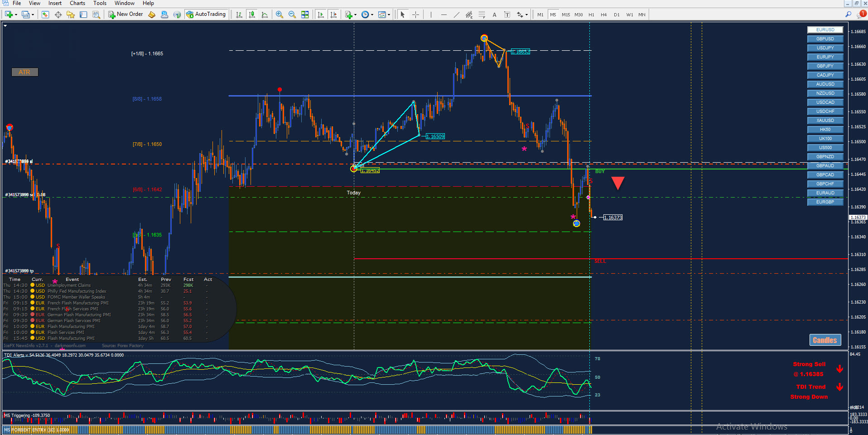The width and height of the screenshot is (868, 435).
Task: Switch the chart symbol to XAUUSD
Action: click(825, 121)
